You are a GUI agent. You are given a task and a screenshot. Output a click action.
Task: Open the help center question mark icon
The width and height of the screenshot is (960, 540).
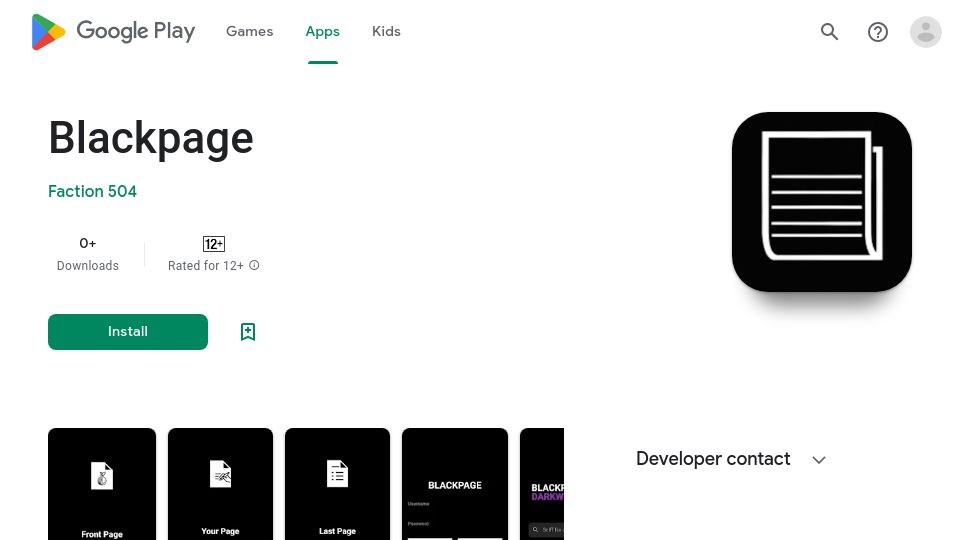[878, 32]
